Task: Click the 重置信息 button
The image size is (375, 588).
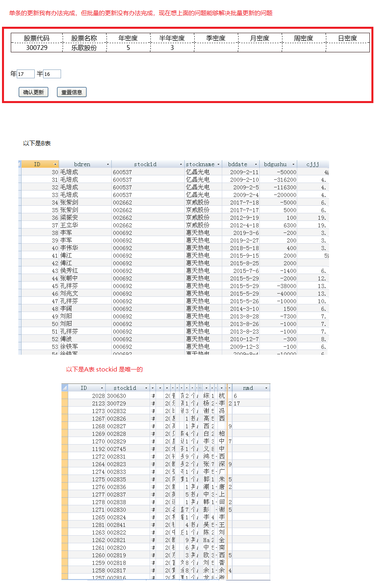Action: click(72, 92)
